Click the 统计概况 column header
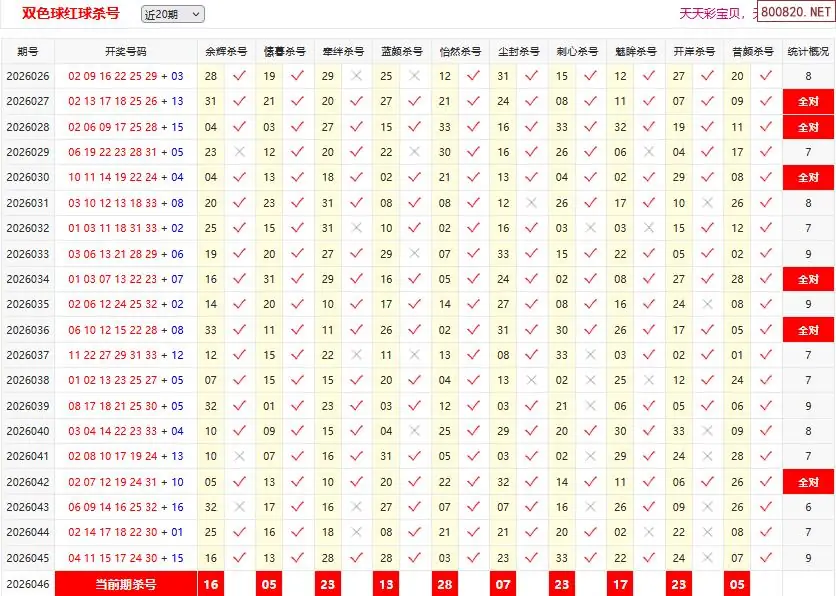 [x=808, y=51]
